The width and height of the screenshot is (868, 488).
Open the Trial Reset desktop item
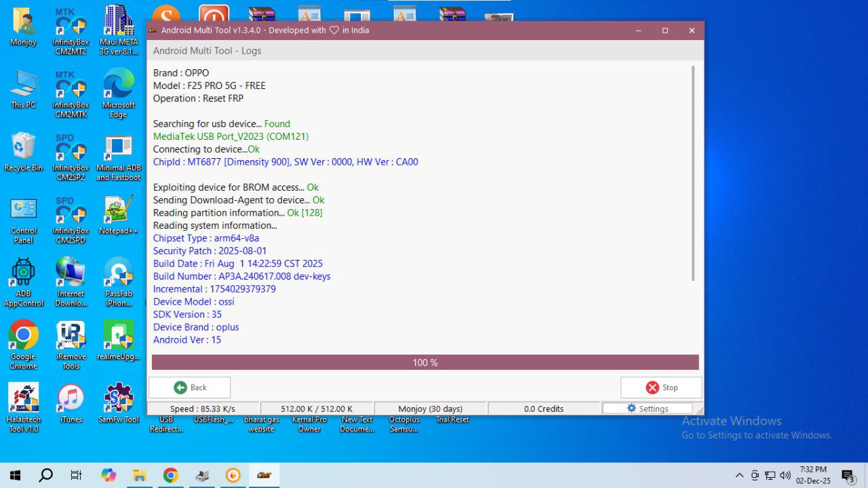[452, 419]
